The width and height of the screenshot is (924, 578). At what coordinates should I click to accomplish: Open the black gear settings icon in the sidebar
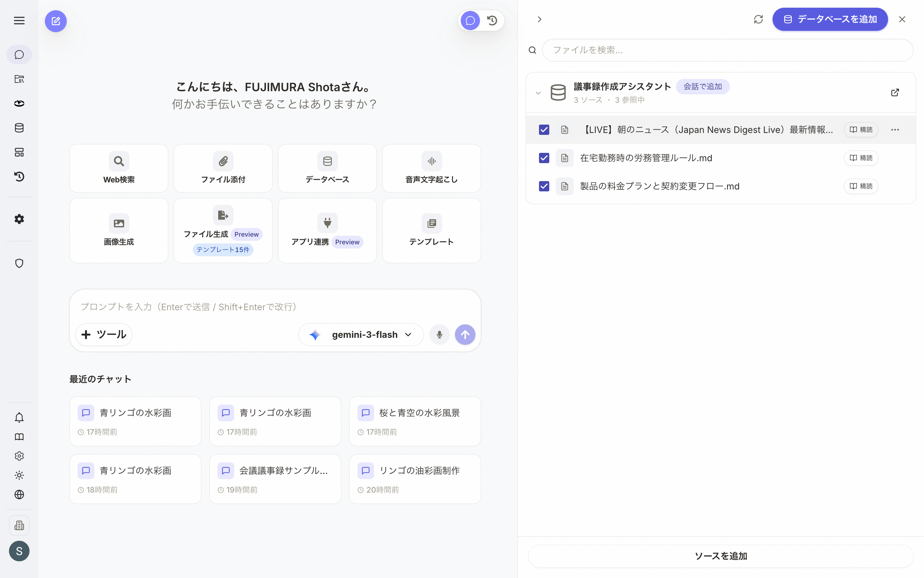tap(19, 219)
